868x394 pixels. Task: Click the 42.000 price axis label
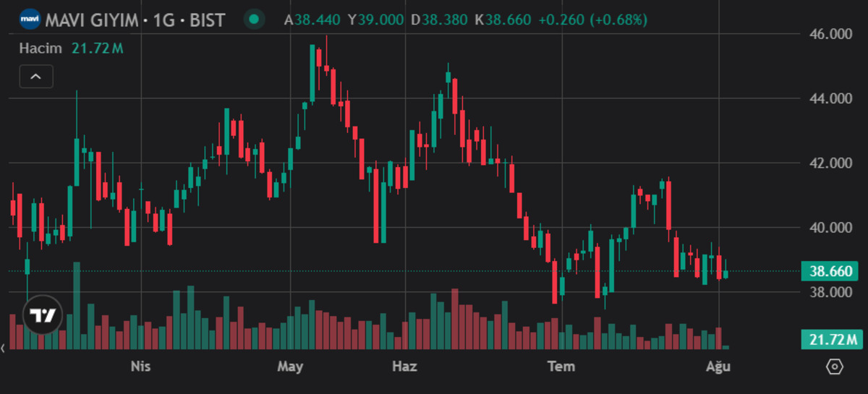point(832,163)
